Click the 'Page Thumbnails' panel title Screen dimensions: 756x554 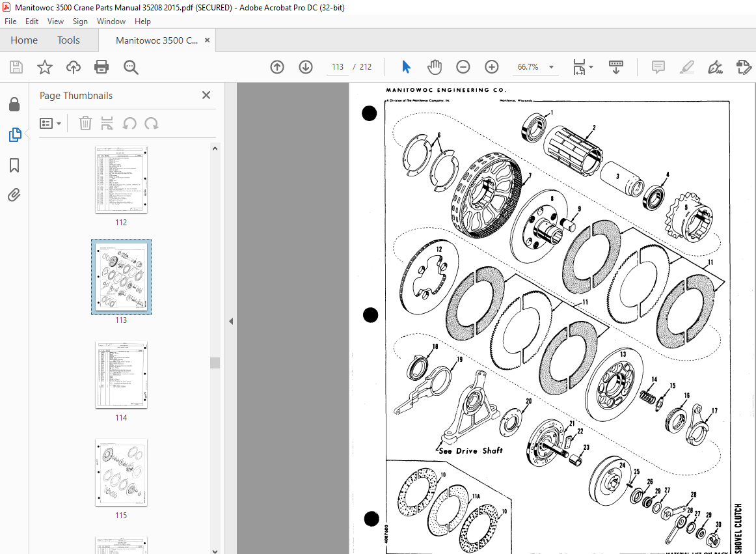tap(76, 96)
